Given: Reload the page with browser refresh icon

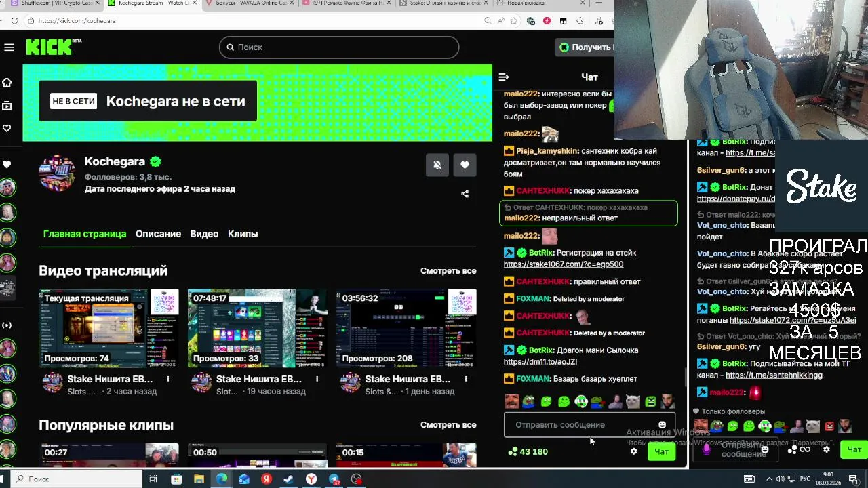Looking at the screenshot, I should 14,21.
